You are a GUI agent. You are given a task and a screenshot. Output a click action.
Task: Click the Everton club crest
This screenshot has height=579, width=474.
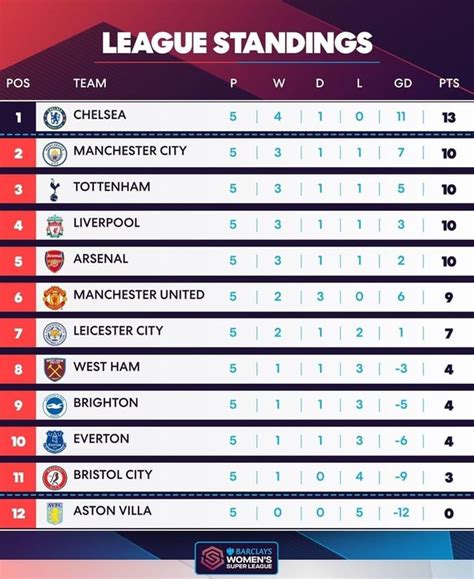pos(55,441)
